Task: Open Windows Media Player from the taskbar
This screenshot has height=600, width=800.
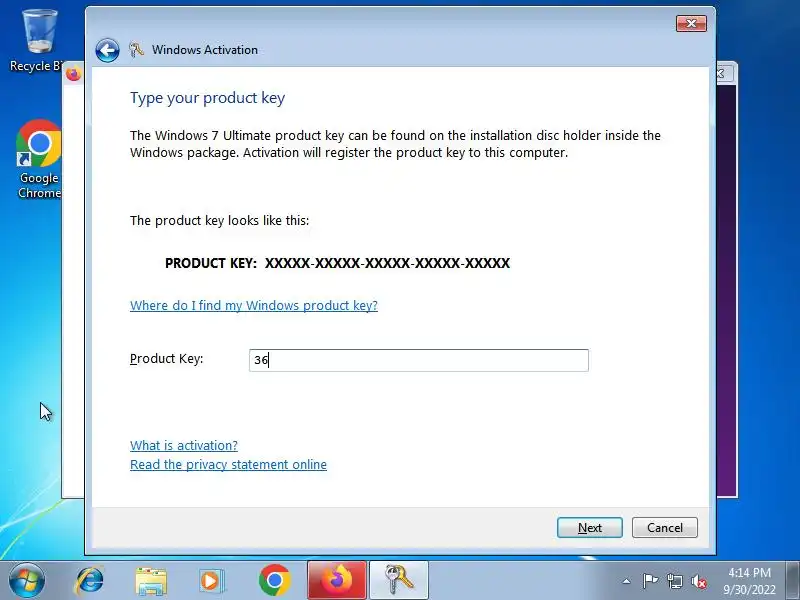Action: [210, 581]
